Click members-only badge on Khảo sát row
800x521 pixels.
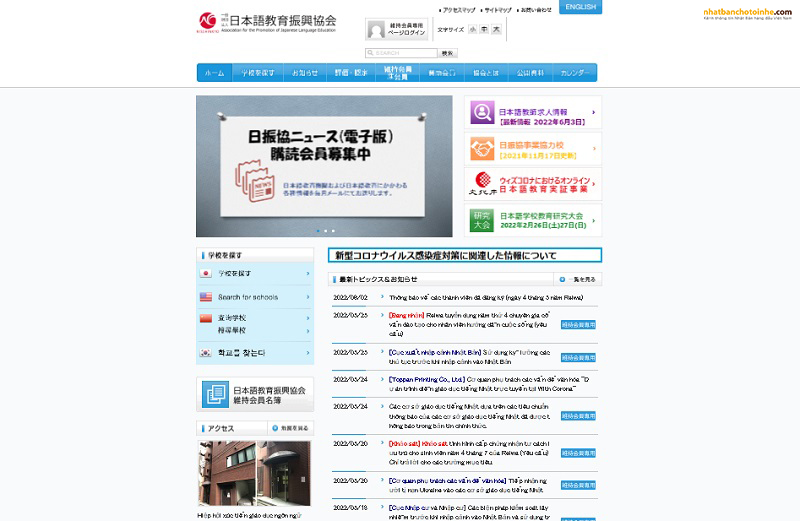(x=578, y=453)
